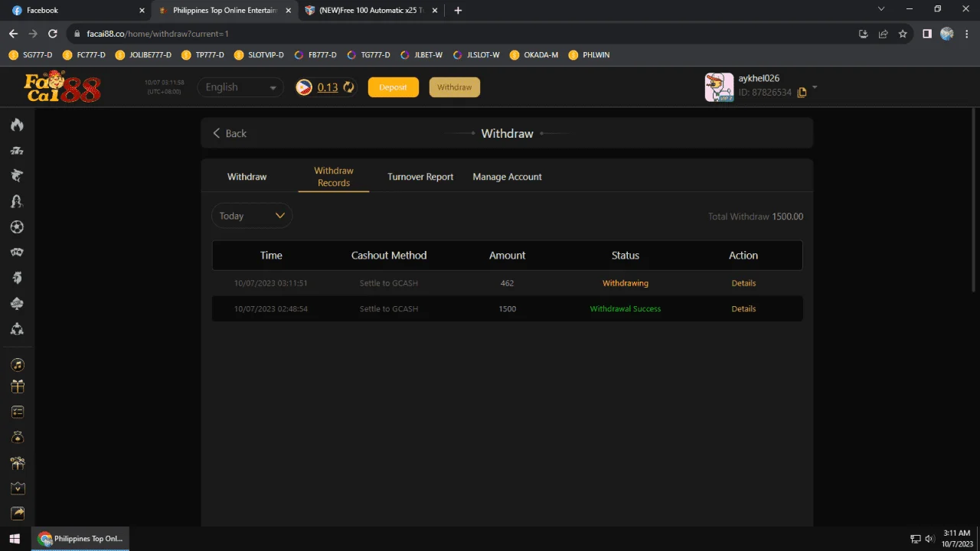The image size is (980, 551).
Task: Open the double gift rewards icon in sidebar
Action: point(17,463)
